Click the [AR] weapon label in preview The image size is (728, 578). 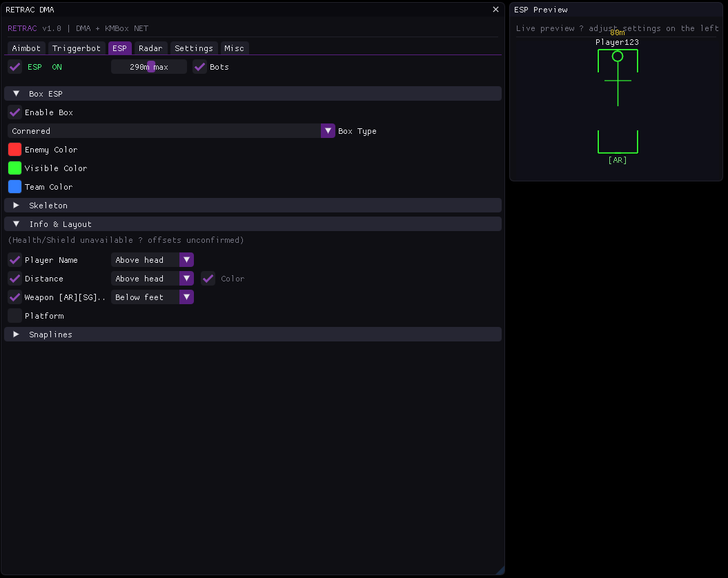pos(618,160)
